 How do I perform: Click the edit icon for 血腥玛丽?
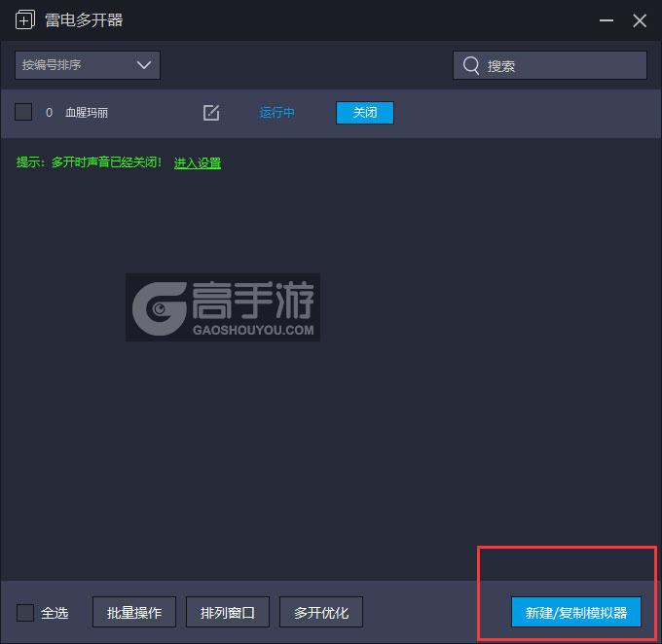211,113
